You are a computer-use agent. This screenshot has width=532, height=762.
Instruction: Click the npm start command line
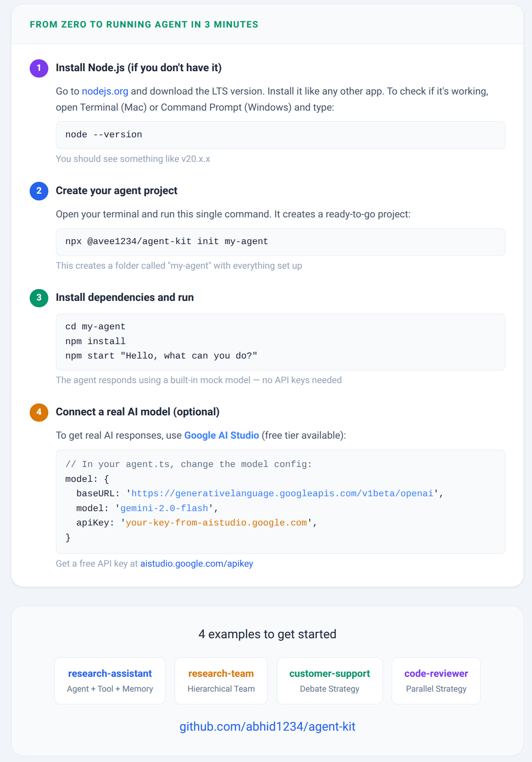click(161, 356)
